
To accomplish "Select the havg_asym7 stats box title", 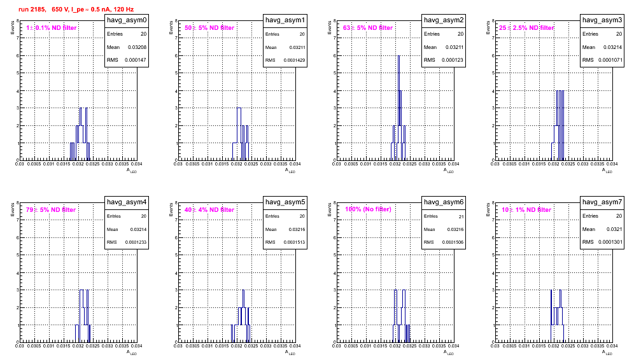I will 602,202.
